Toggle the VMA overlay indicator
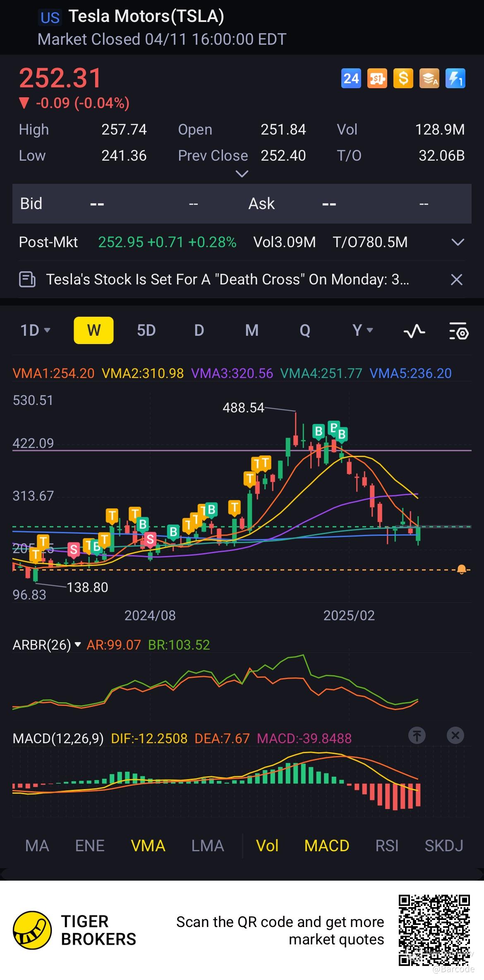 point(148,846)
